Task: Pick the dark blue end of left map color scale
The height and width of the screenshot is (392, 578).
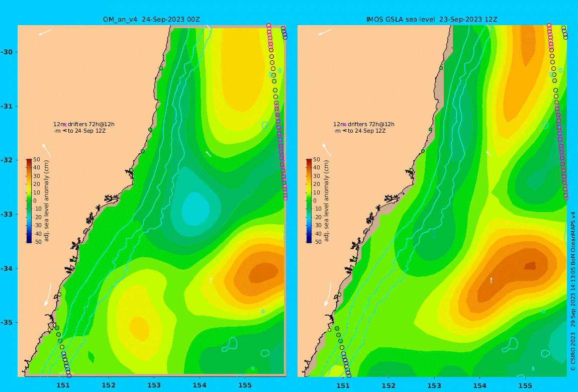Action: 29,240
